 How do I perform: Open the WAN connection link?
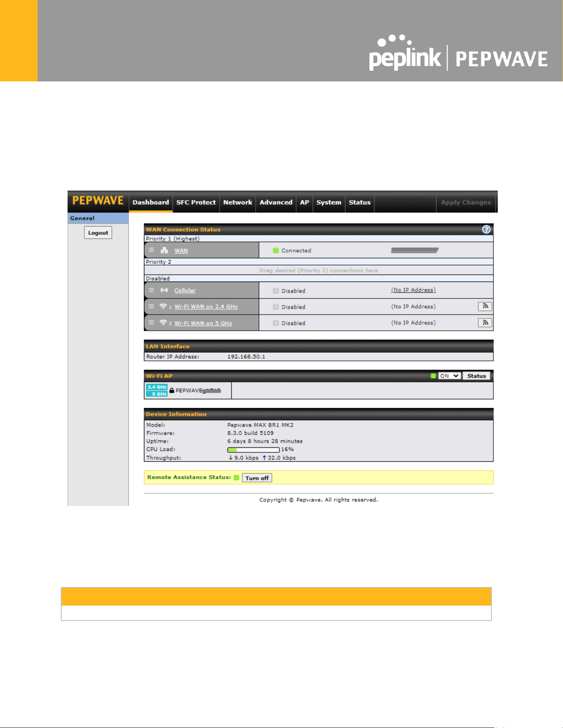(x=181, y=251)
